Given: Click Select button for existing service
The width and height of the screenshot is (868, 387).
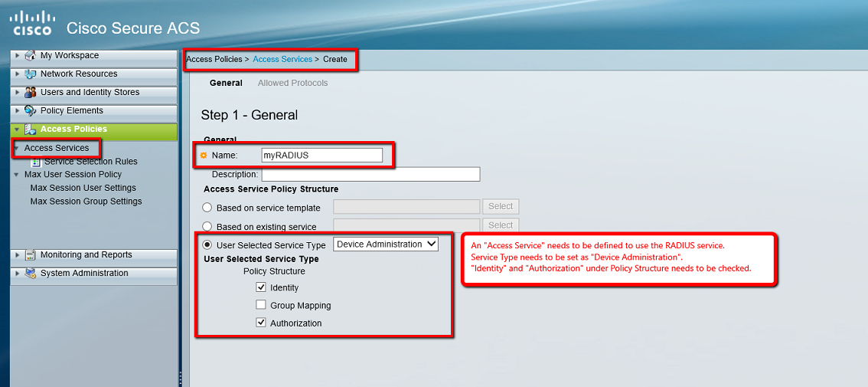Looking at the screenshot, I should (x=501, y=225).
